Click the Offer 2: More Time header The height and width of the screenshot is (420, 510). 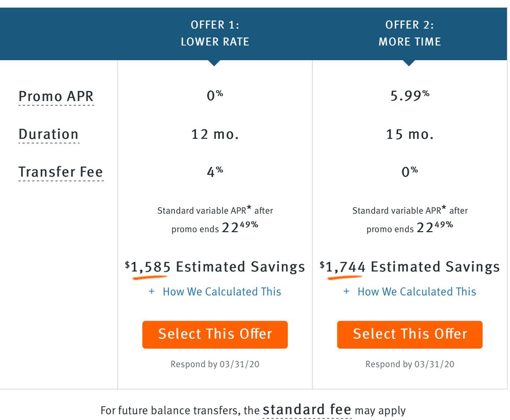410,33
